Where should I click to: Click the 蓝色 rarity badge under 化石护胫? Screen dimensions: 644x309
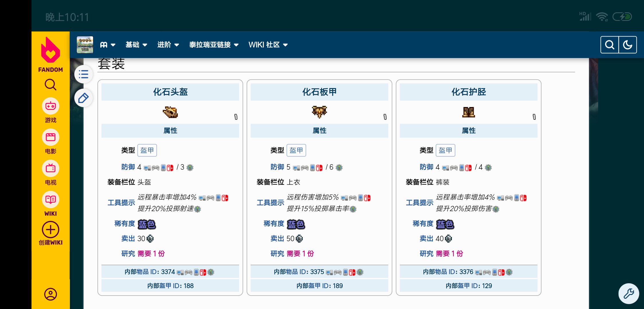pyautogui.click(x=445, y=224)
